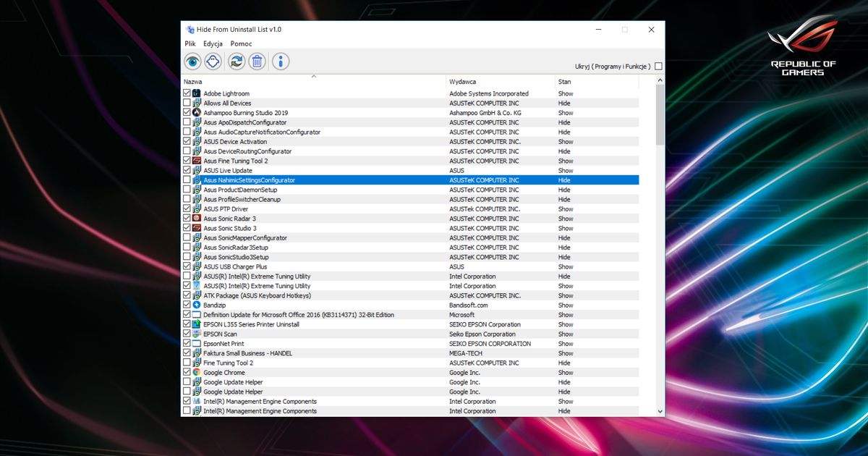
Task: Click the Google Chrome program icon
Action: point(197,372)
